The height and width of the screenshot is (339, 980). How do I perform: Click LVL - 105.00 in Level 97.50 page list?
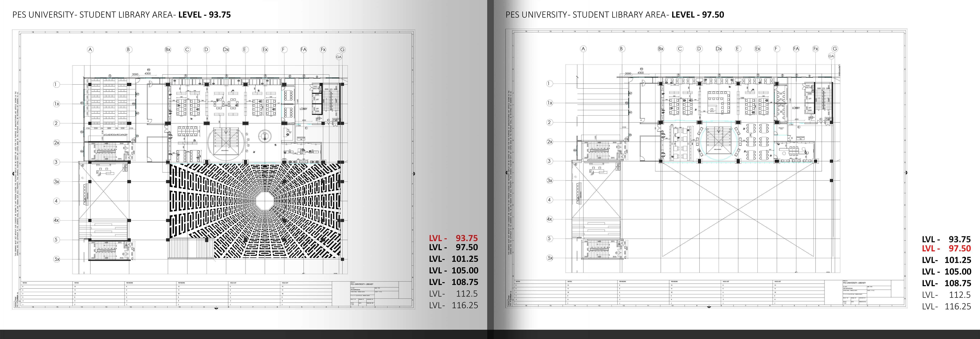[946, 272]
